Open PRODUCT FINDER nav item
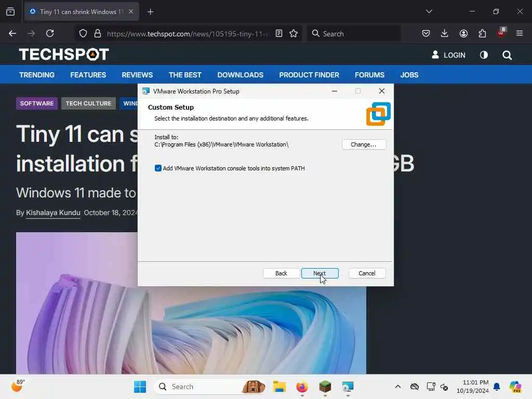 pyautogui.click(x=309, y=75)
